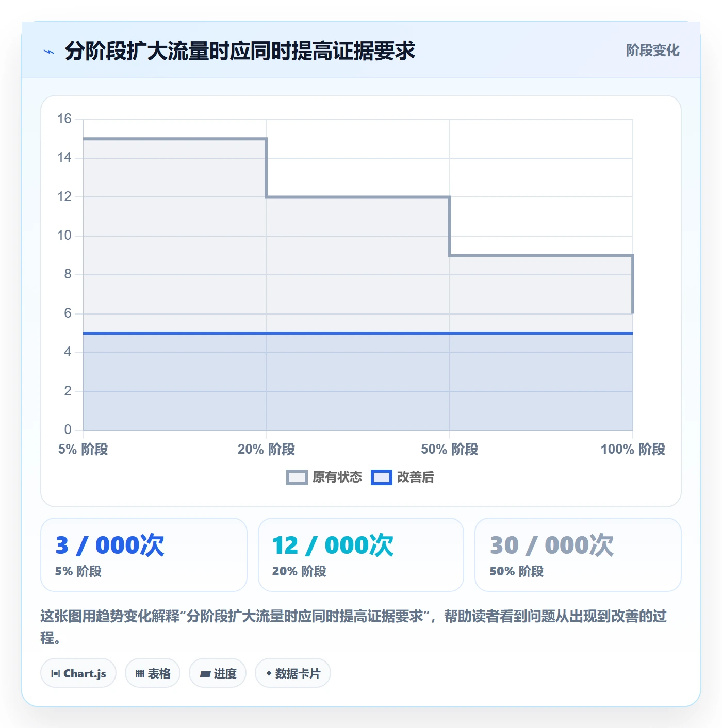This screenshot has width=722, height=728.
Task: Select the Chart.js tag chip
Action: [78, 673]
